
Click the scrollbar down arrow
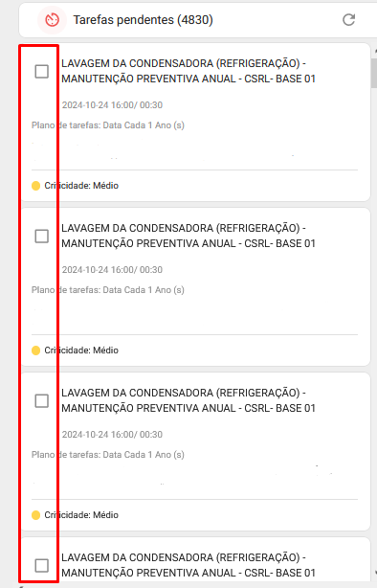(x=375, y=573)
